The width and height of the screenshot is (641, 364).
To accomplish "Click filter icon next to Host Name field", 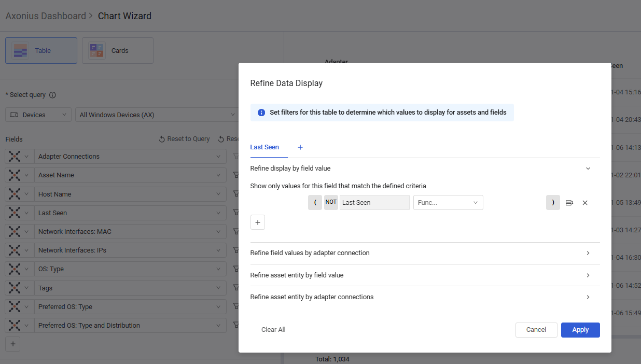I will coord(235,194).
